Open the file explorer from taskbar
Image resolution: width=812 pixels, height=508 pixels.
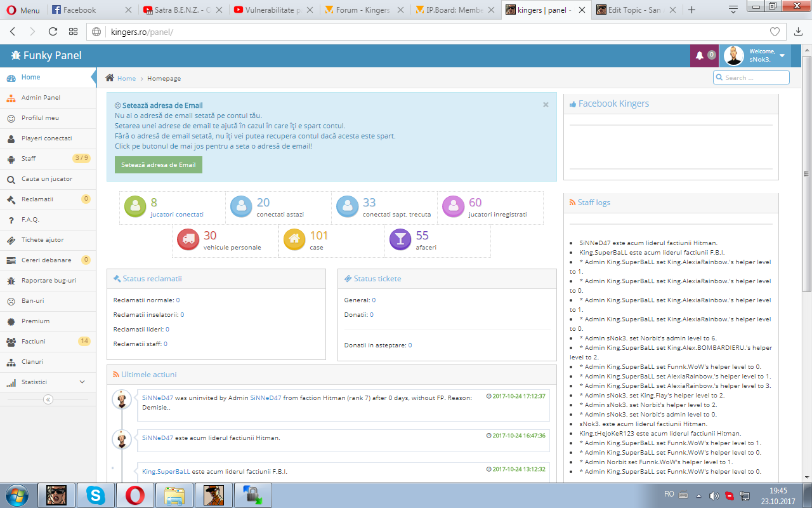click(x=174, y=495)
